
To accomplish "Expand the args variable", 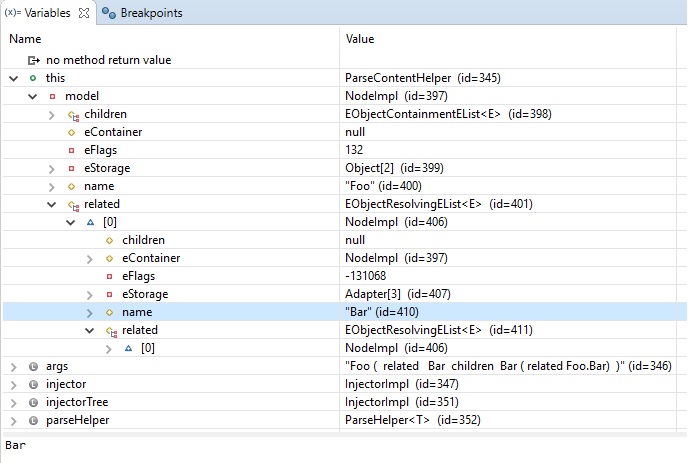I will (x=14, y=367).
